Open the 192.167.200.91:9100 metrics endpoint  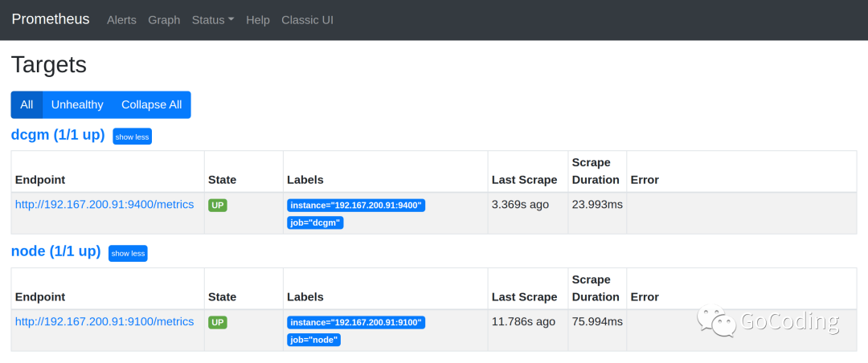point(104,322)
